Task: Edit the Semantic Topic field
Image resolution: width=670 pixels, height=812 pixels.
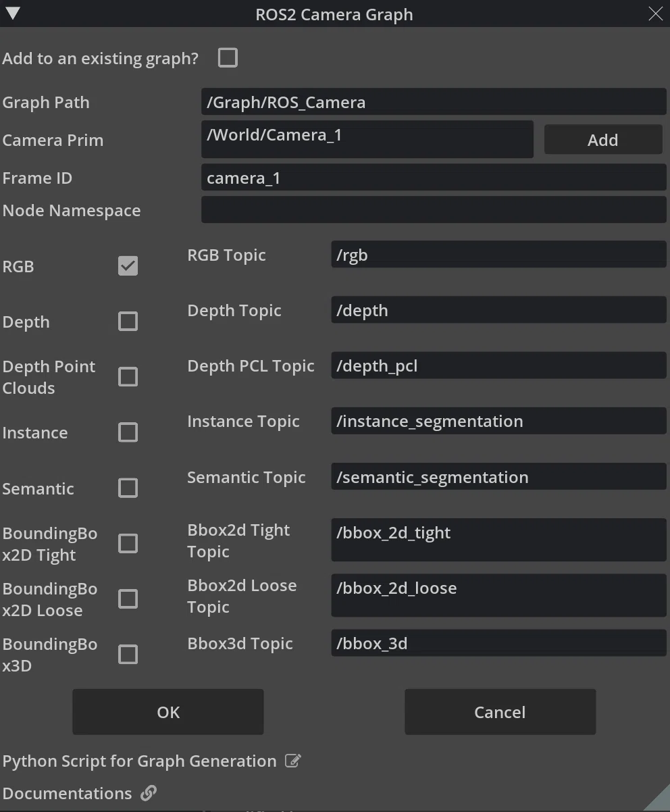Action: tap(498, 477)
